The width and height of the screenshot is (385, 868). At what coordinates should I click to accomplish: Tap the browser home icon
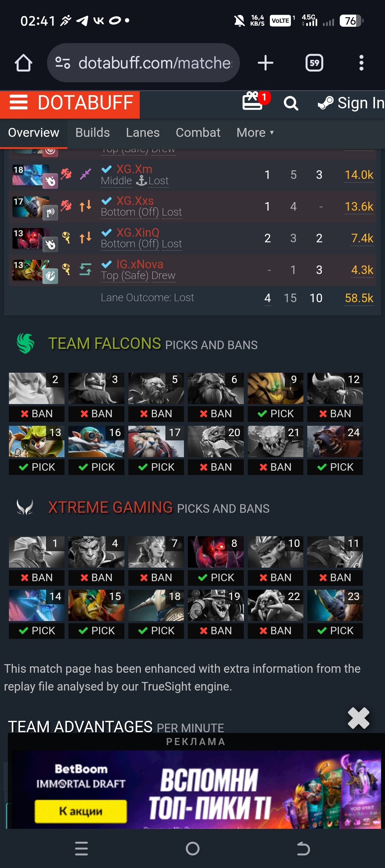click(x=24, y=63)
